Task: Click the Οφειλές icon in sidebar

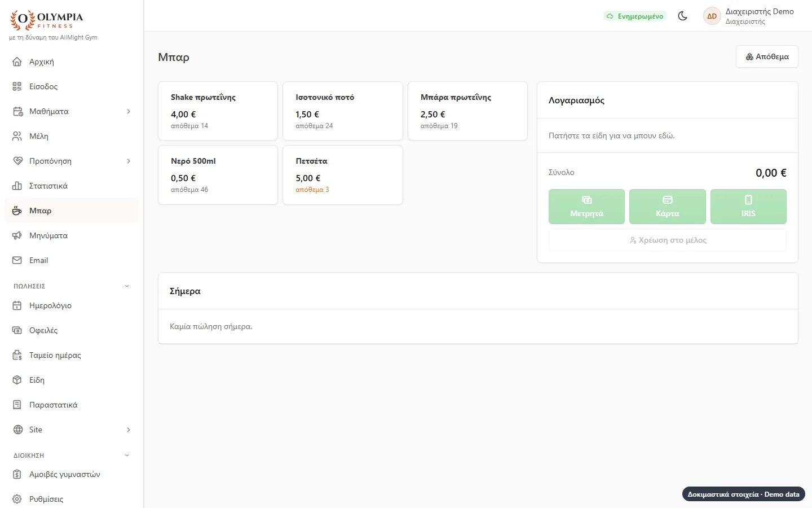Action: coord(17,330)
